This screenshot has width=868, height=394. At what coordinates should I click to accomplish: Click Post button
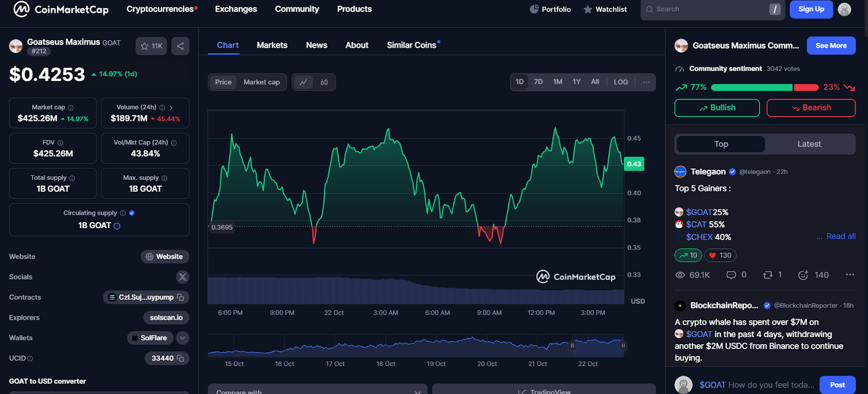pyautogui.click(x=838, y=385)
